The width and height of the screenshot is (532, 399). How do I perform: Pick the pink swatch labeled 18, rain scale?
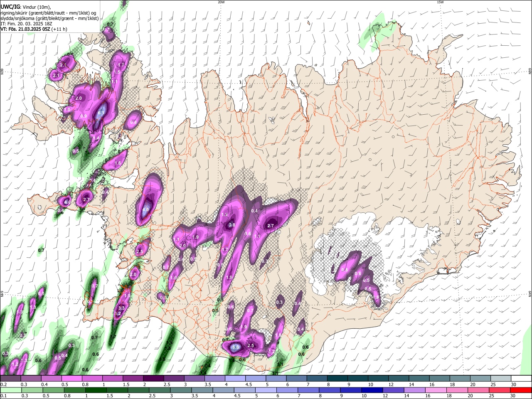tap(457, 390)
